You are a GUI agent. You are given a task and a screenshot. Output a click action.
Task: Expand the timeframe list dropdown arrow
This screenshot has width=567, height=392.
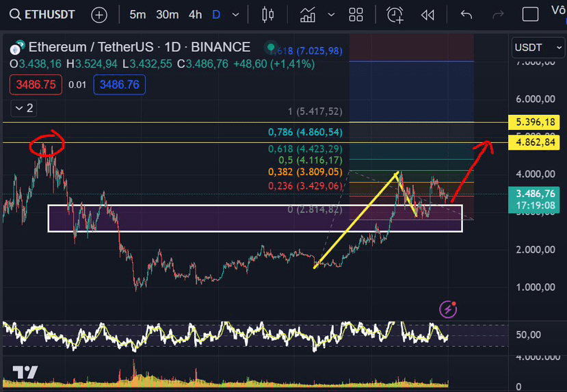coord(235,15)
